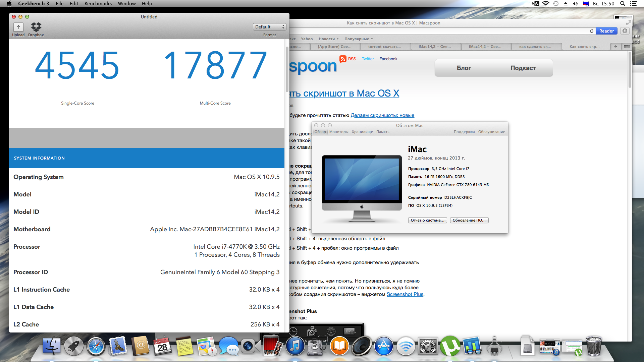Click the Yahoo bookmark
Image resolution: width=644 pixels, height=362 pixels.
(x=307, y=39)
